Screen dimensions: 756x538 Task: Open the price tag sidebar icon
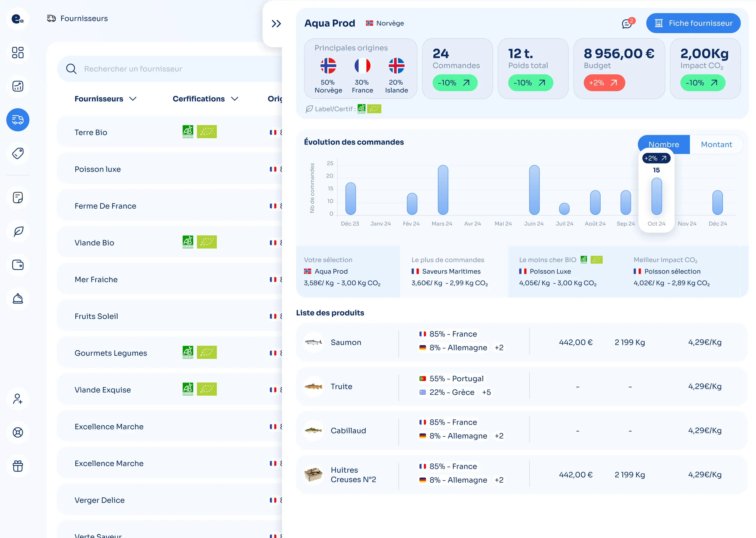pos(18,153)
